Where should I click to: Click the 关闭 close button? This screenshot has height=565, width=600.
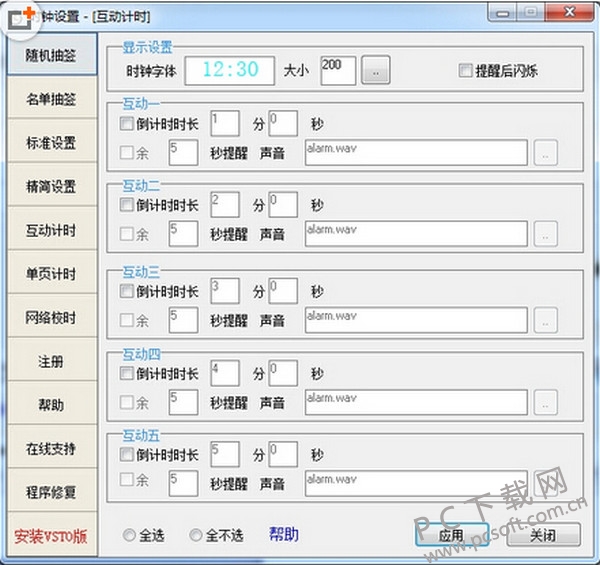543,535
